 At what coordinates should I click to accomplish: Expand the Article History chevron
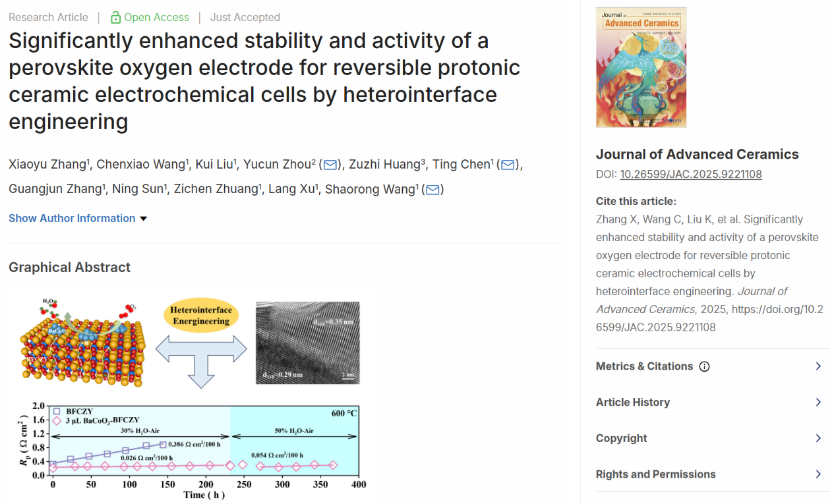[818, 402]
